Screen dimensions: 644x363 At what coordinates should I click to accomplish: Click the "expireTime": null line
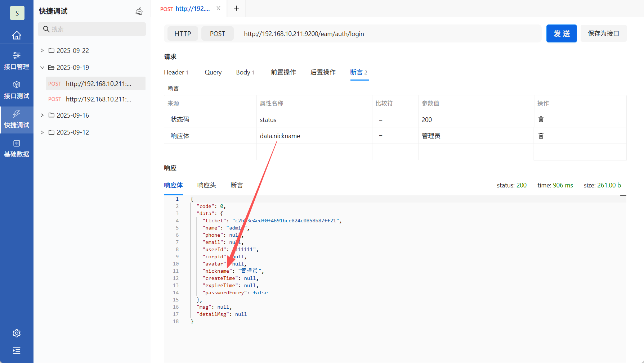tap(231, 285)
